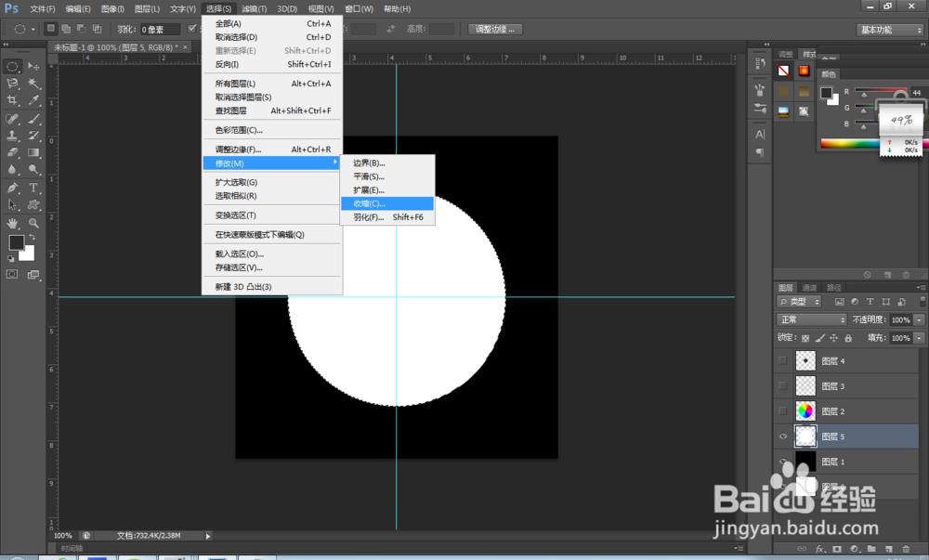Select the Move tool
The image size is (929, 560).
click(33, 66)
